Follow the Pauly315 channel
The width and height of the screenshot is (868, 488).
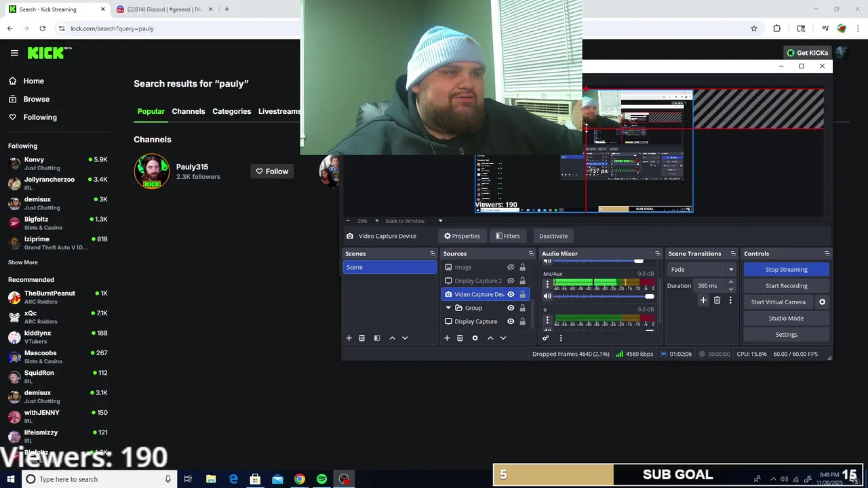point(272,171)
